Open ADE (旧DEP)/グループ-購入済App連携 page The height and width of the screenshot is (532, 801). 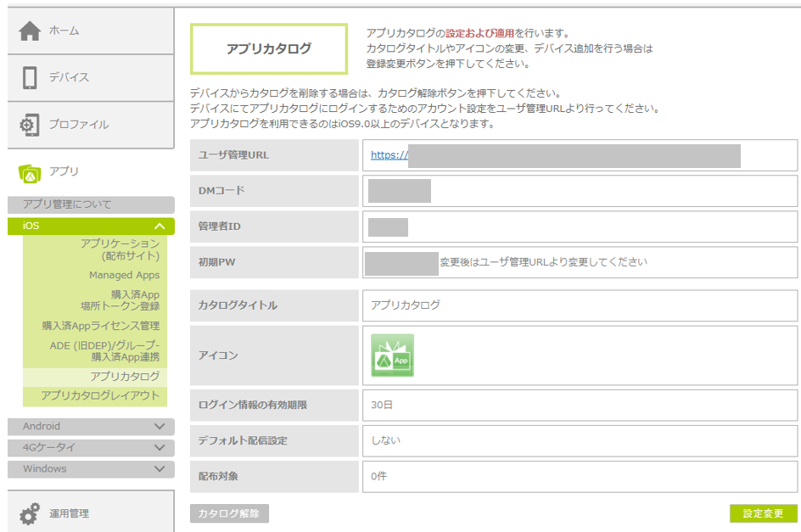pyautogui.click(x=104, y=351)
